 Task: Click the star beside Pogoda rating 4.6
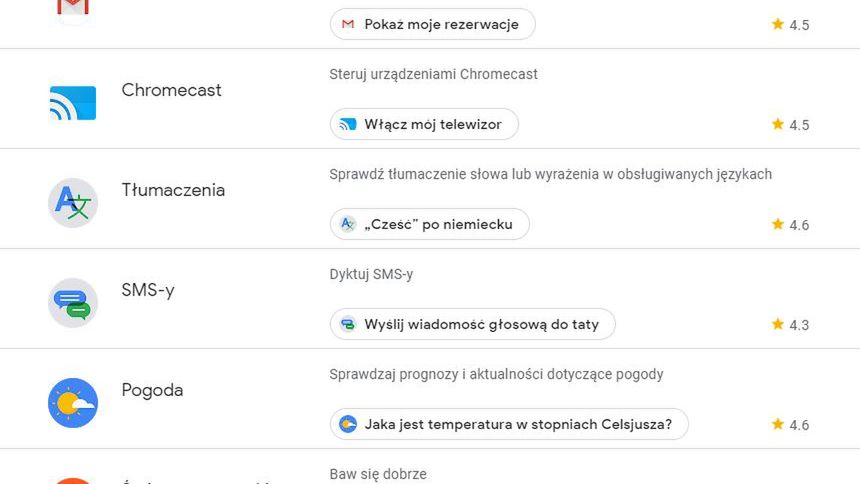pos(778,424)
